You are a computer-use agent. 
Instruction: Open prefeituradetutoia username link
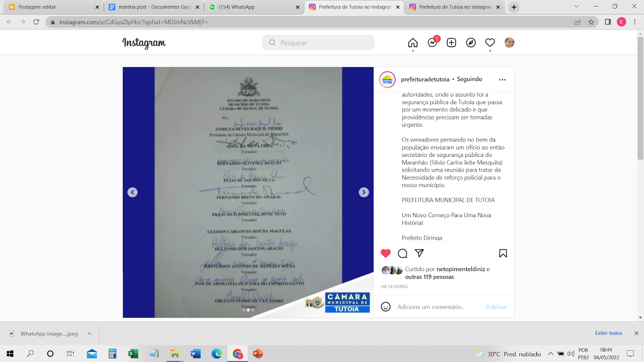(x=425, y=79)
